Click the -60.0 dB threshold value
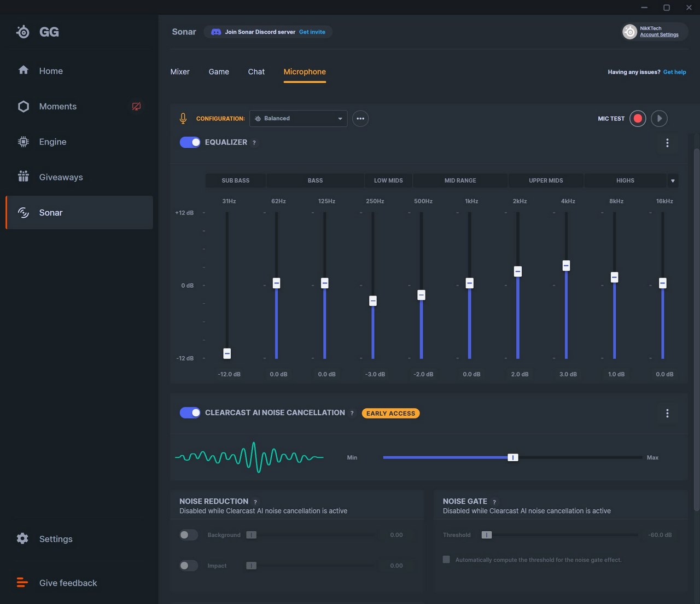 [660, 535]
